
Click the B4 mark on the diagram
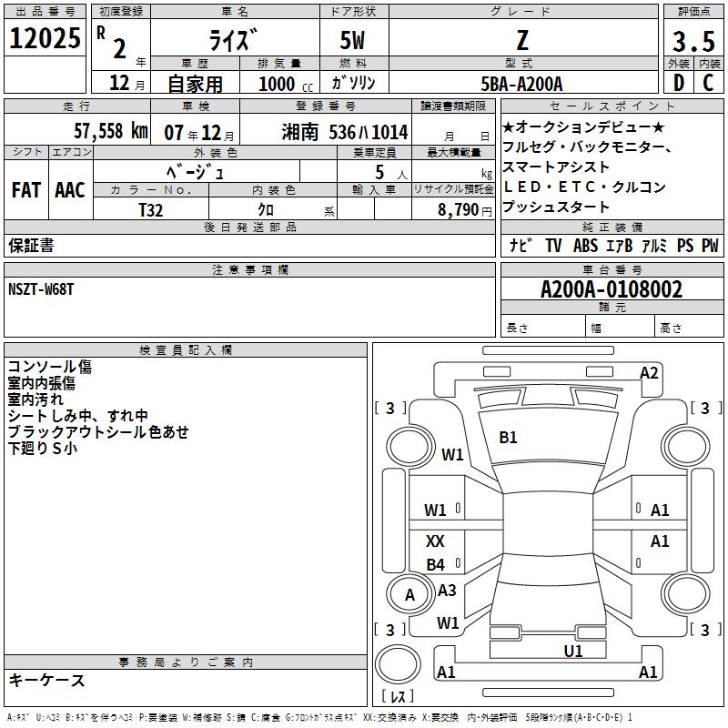point(436,565)
